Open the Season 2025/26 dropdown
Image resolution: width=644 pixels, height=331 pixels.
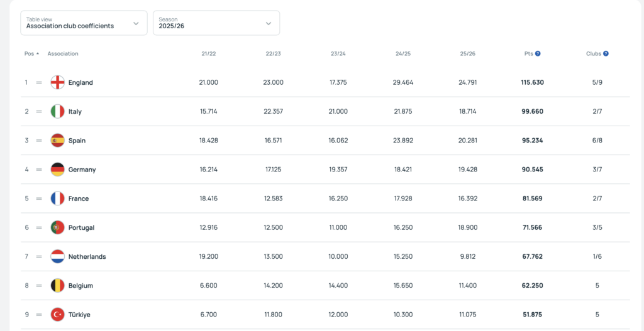tap(216, 23)
